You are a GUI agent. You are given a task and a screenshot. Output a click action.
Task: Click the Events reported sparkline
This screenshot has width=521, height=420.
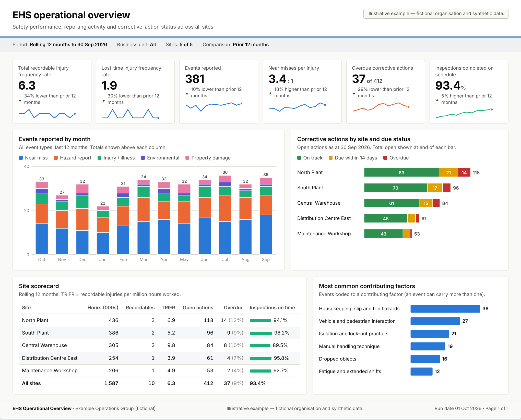(x=214, y=107)
